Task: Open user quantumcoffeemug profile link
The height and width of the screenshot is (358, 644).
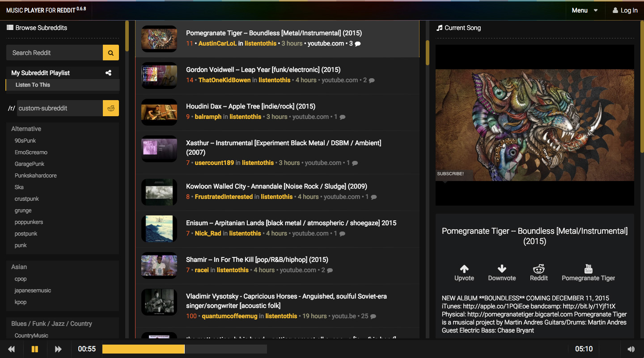Action: pyautogui.click(x=230, y=316)
